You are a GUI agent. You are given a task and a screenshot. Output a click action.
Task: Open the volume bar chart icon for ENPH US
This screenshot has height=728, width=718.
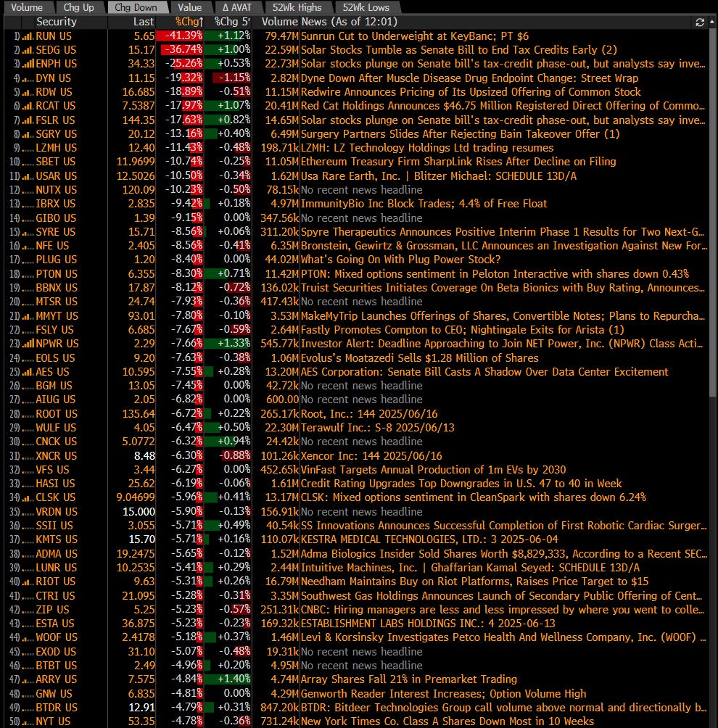(x=28, y=64)
